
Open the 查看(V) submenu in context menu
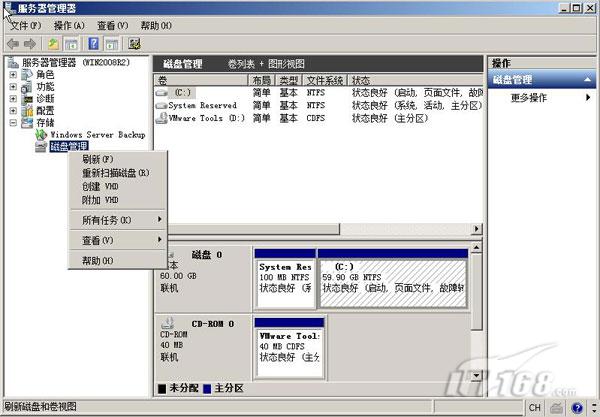[117, 240]
